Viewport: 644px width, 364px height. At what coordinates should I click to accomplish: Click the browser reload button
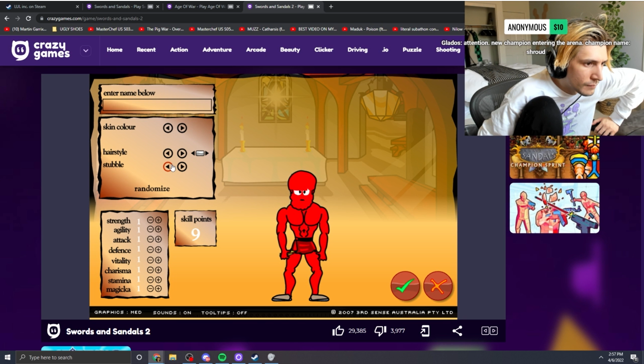(28, 18)
